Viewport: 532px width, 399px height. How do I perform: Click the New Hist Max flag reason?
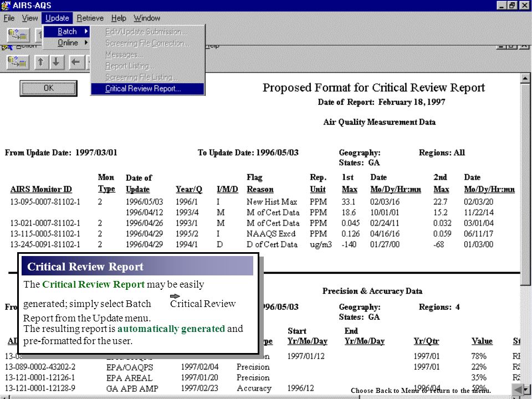(272, 202)
